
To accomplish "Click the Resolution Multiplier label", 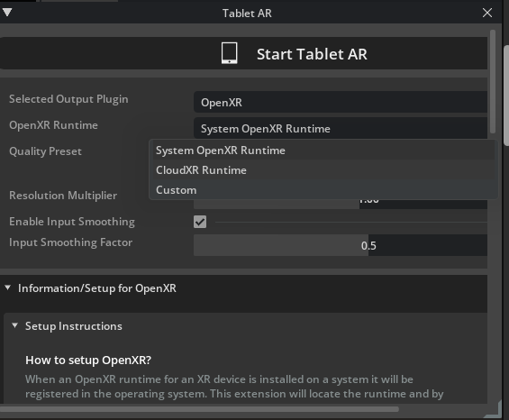I will [x=63, y=196].
